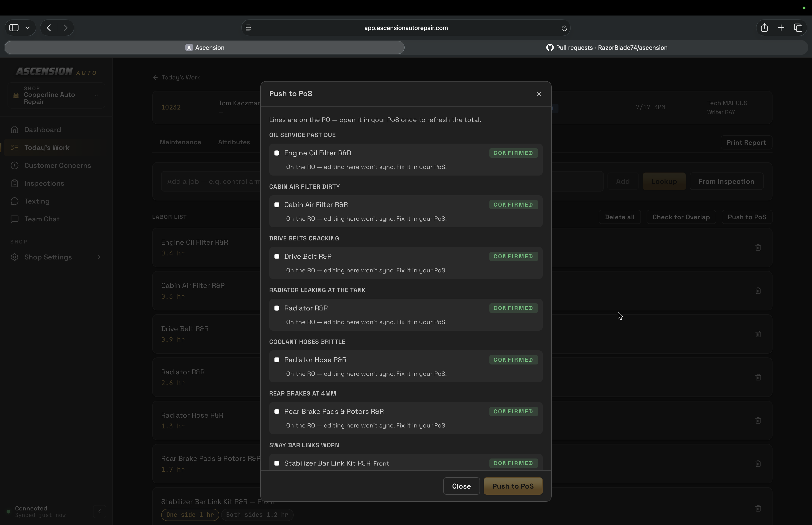The image size is (812, 525).
Task: Toggle Stabilizer Bar Link Kit R&R checkbox
Action: [x=277, y=463]
